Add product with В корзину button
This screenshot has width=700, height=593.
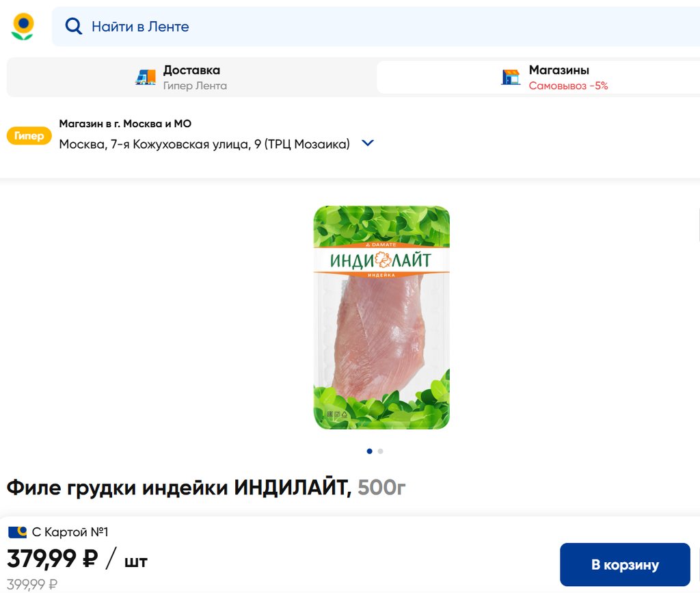625,564
